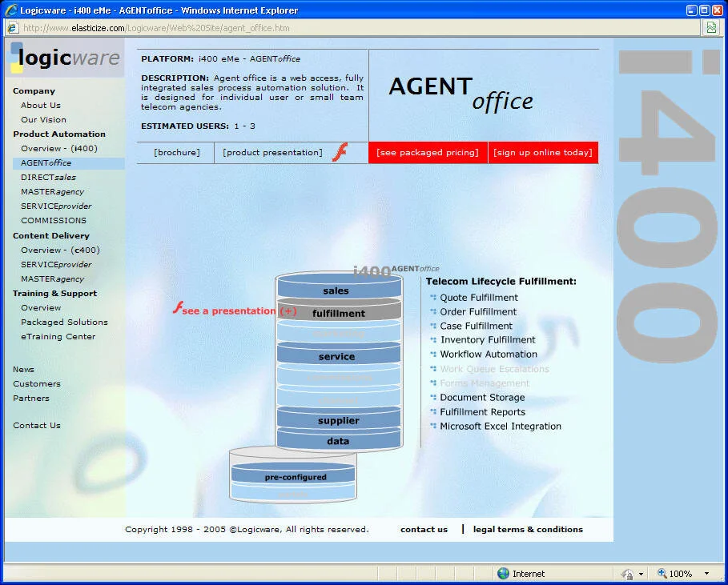Open eTraining Center page
The image size is (728, 585).
tap(58, 336)
